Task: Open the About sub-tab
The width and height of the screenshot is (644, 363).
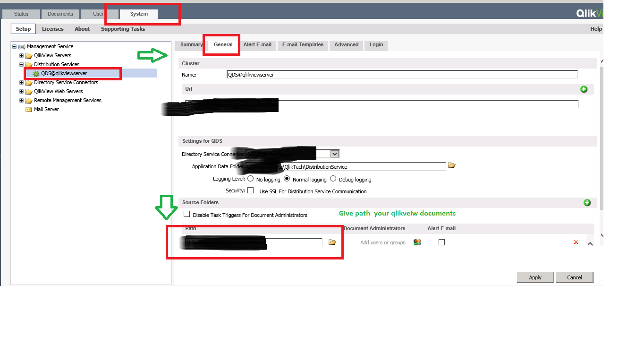Action: click(x=82, y=29)
